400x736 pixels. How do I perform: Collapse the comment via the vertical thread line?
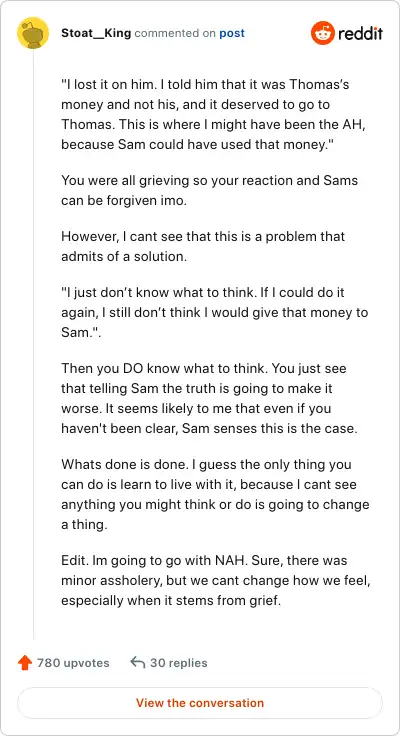(33, 344)
